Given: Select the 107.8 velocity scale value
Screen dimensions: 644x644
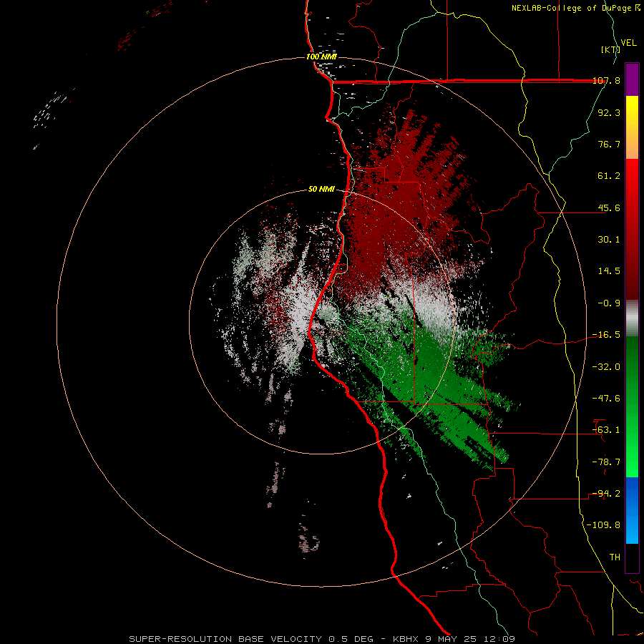Looking at the screenshot, I should tap(606, 80).
